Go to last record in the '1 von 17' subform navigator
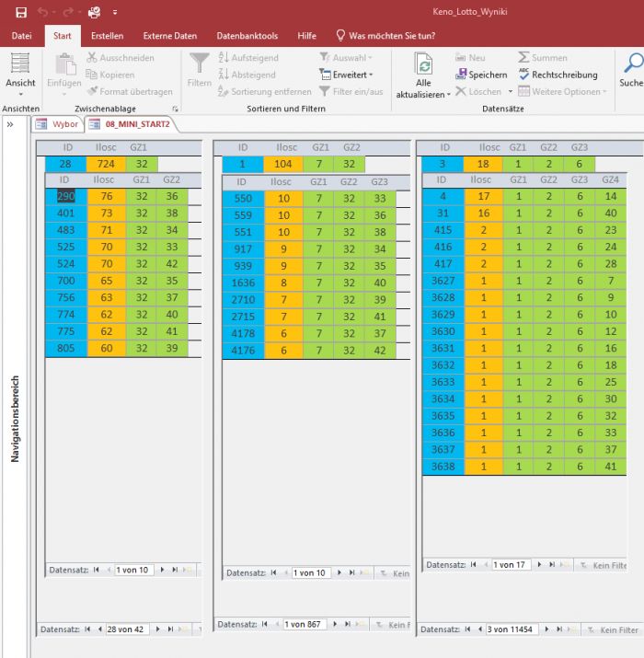The height and width of the screenshot is (658, 644). pos(552,564)
